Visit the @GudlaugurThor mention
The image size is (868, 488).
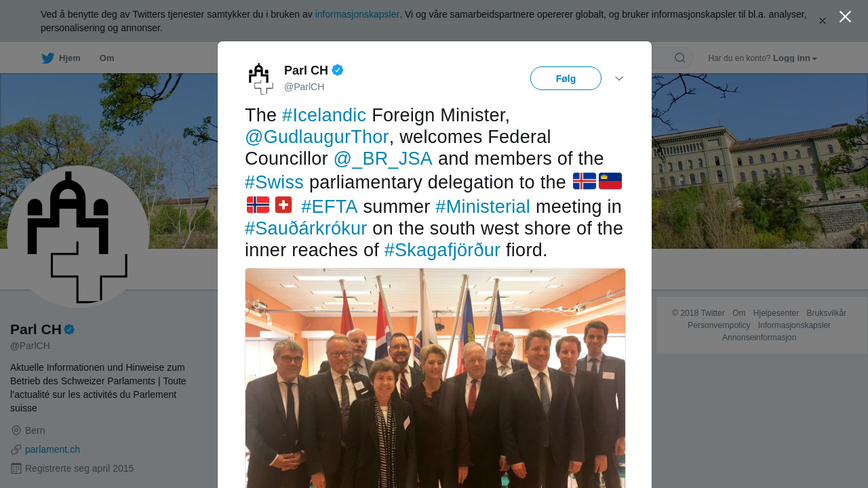(317, 137)
